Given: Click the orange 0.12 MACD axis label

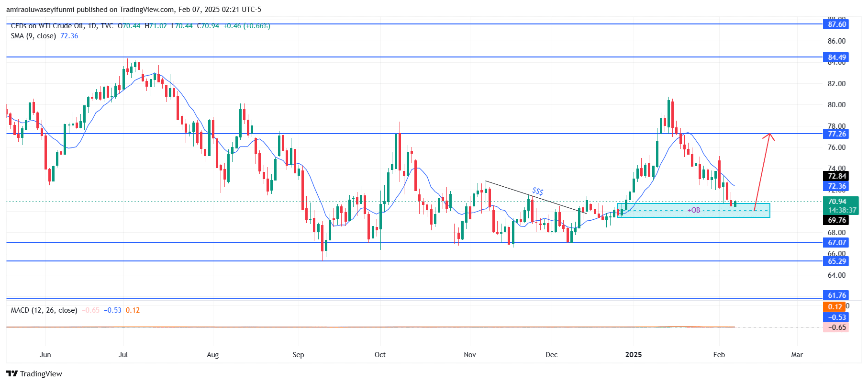Looking at the screenshot, I should click(x=835, y=306).
